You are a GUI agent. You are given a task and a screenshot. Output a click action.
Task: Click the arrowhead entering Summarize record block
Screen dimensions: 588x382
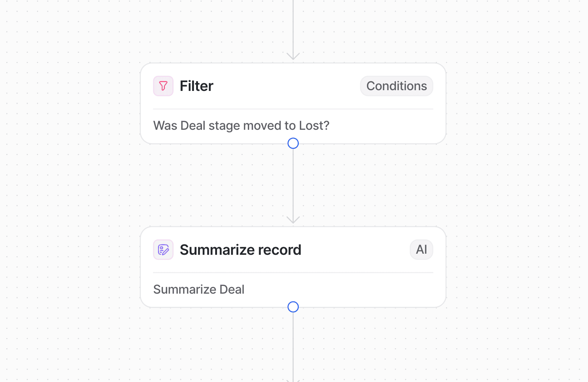293,220
